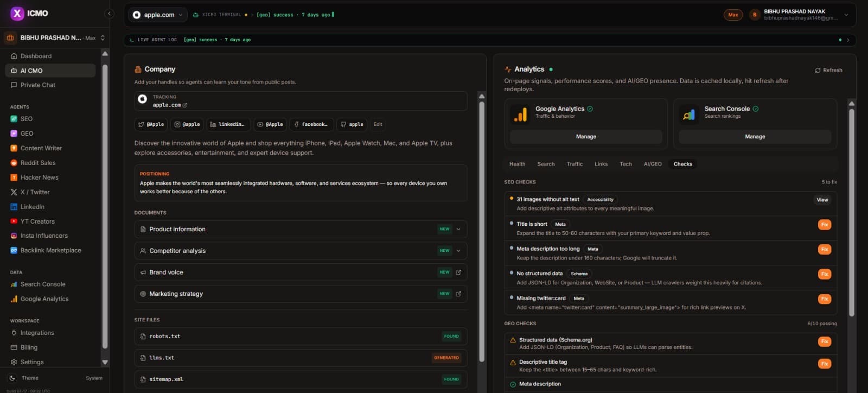Open the LinkedIn agent icon

14,207
